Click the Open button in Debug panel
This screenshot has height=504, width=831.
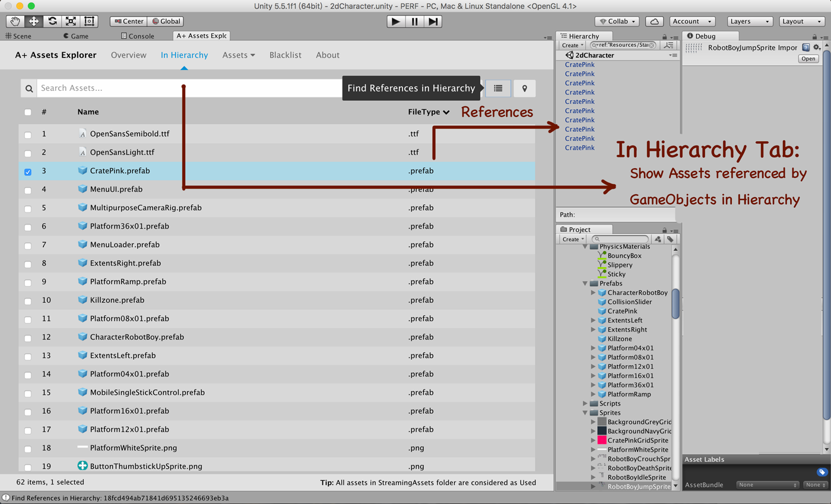808,59
